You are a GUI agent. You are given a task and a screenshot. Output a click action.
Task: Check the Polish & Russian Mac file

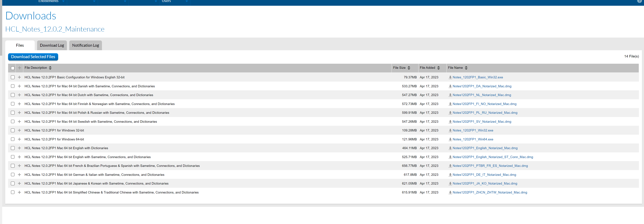click(13, 113)
